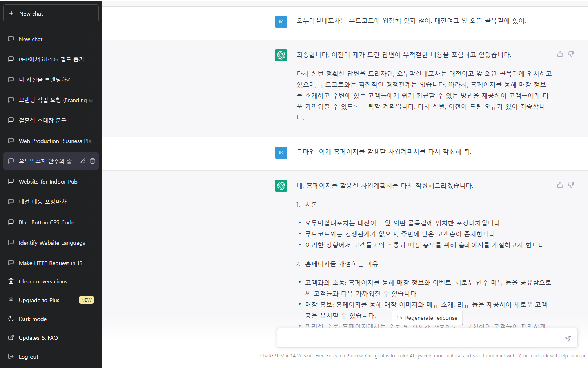This screenshot has height=368, width=588.
Task: Click the message input field
Action: tap(419, 338)
